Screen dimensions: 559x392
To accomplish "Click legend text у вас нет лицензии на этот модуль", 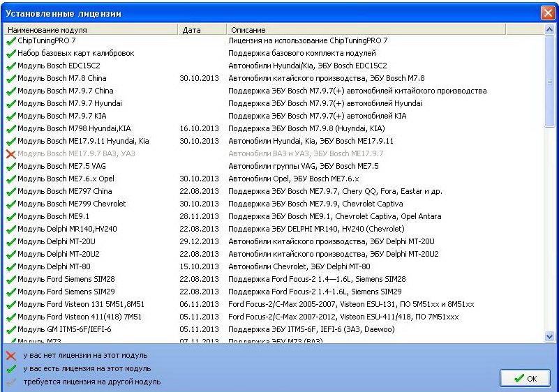I will click(x=85, y=355).
